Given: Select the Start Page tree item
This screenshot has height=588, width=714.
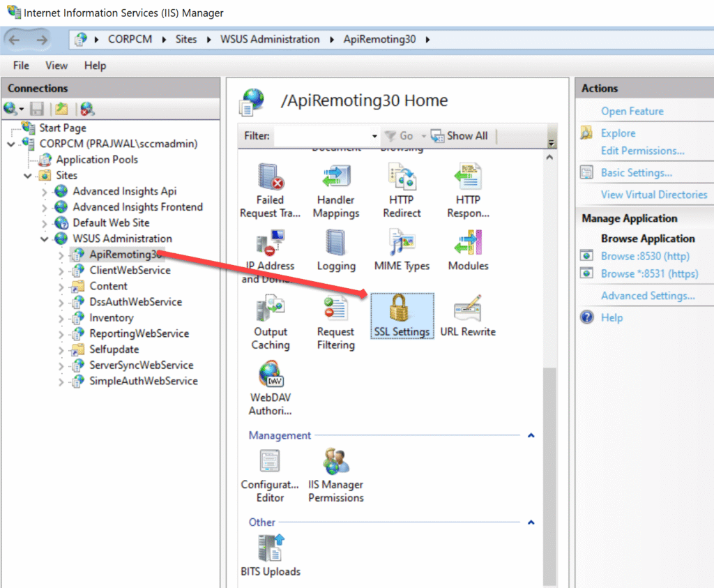Looking at the screenshot, I should 62,128.
